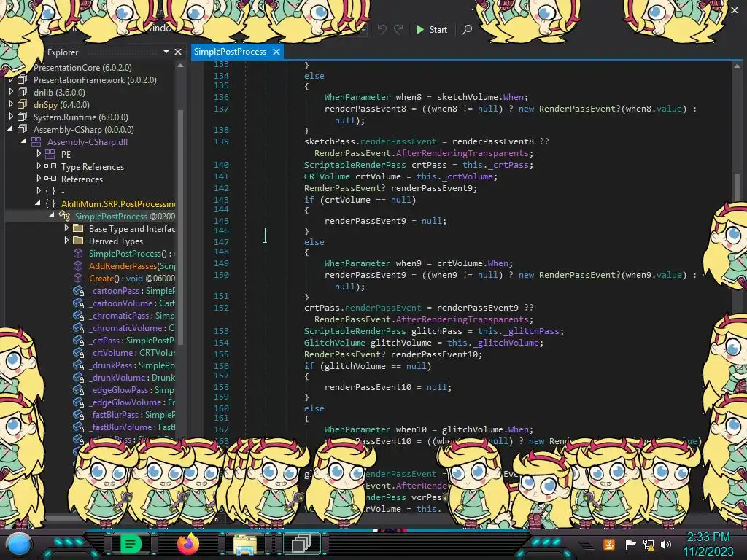Click the System.Runtime assembly icon
Screen dimensions: 747x560
coord(22,117)
